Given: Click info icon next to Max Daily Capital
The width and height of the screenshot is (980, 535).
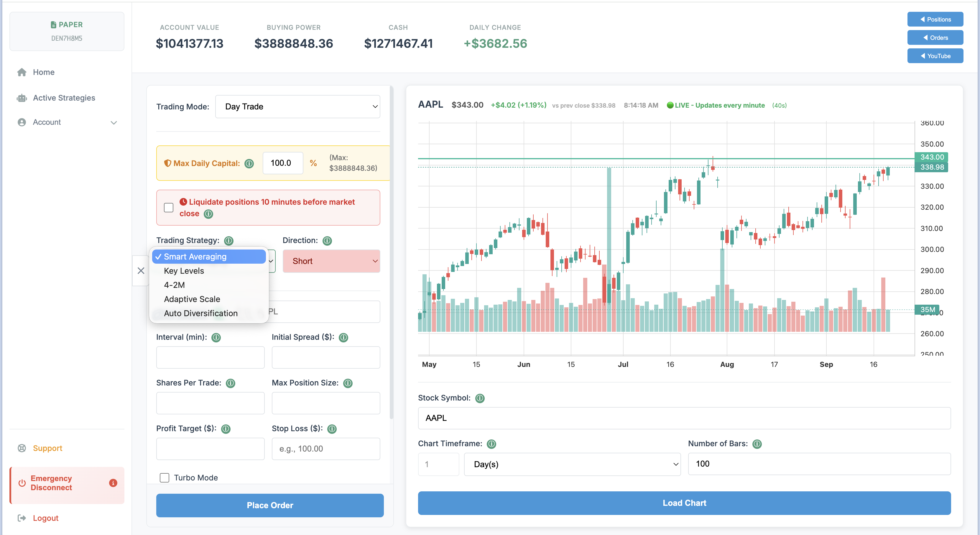Looking at the screenshot, I should 249,164.
